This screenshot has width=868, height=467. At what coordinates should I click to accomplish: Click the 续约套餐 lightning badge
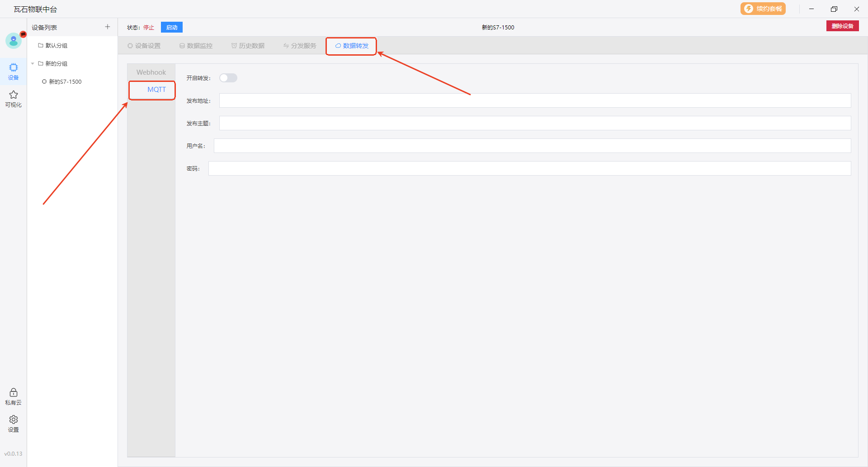pos(763,9)
